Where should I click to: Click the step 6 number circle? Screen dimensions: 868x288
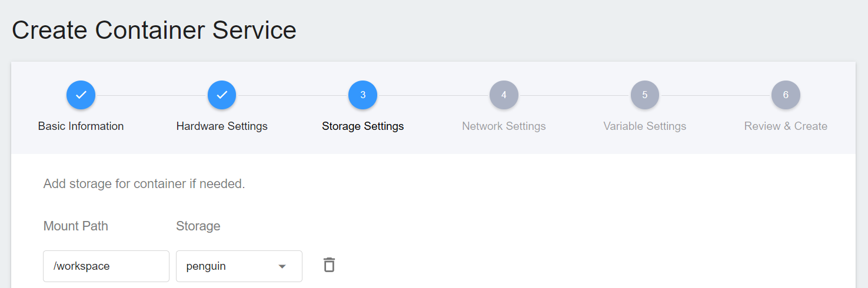click(786, 95)
